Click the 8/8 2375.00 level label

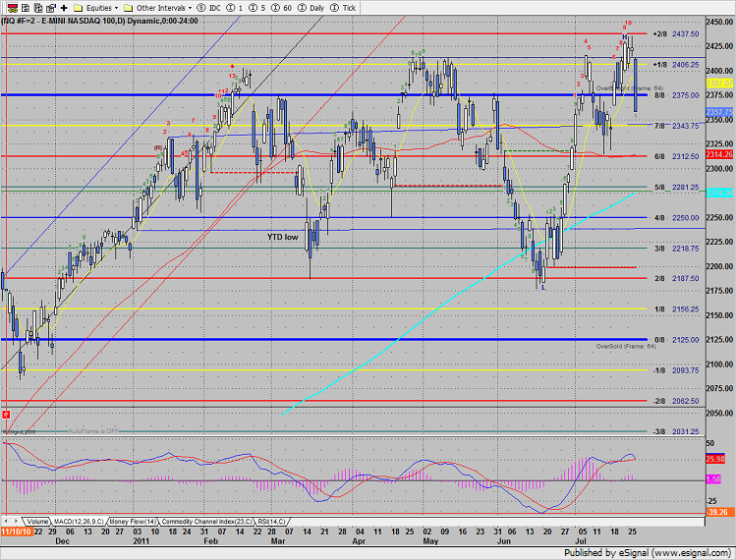pyautogui.click(x=676, y=95)
